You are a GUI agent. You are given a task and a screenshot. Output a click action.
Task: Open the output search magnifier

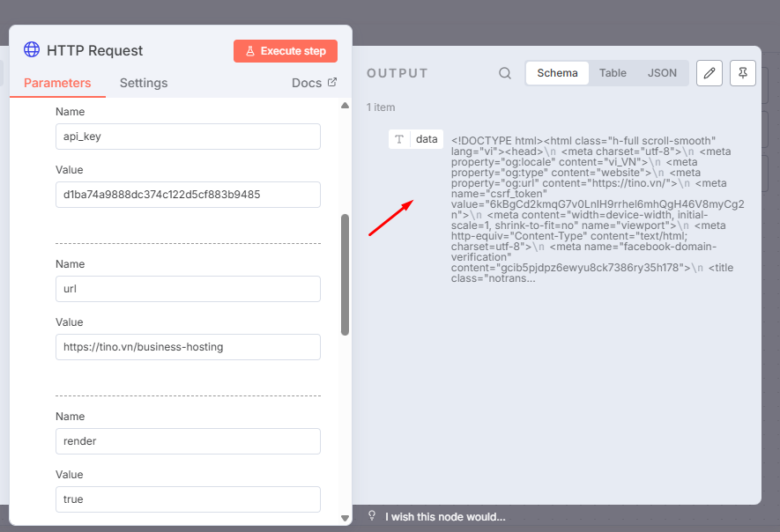(x=504, y=73)
